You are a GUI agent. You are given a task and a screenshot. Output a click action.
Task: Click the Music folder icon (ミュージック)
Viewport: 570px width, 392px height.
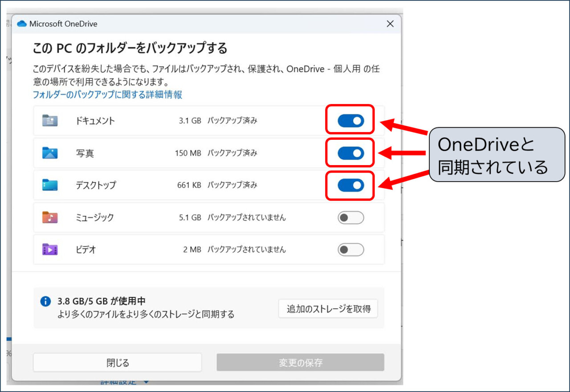(50, 218)
